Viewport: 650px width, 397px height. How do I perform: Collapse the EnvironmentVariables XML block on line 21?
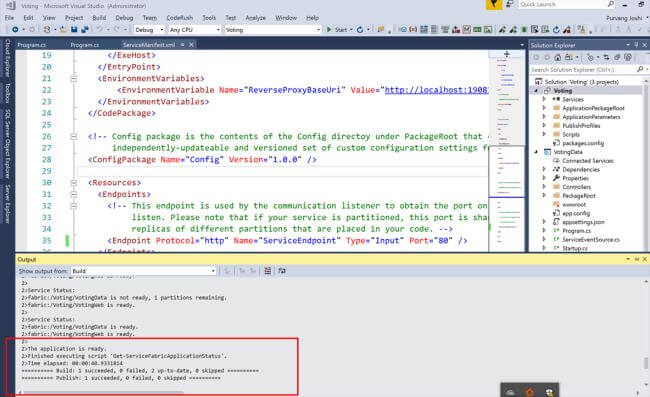tap(73, 78)
